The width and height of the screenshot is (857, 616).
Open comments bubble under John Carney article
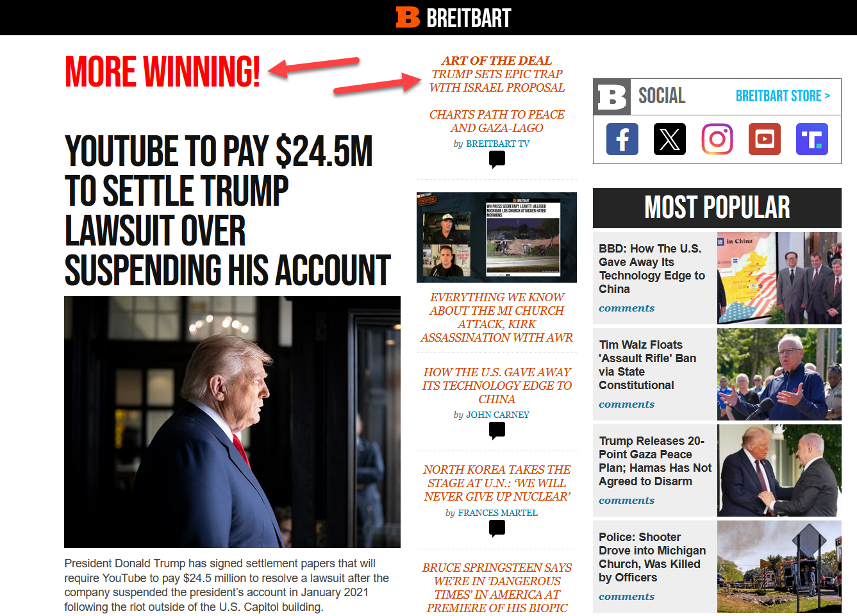(x=497, y=431)
